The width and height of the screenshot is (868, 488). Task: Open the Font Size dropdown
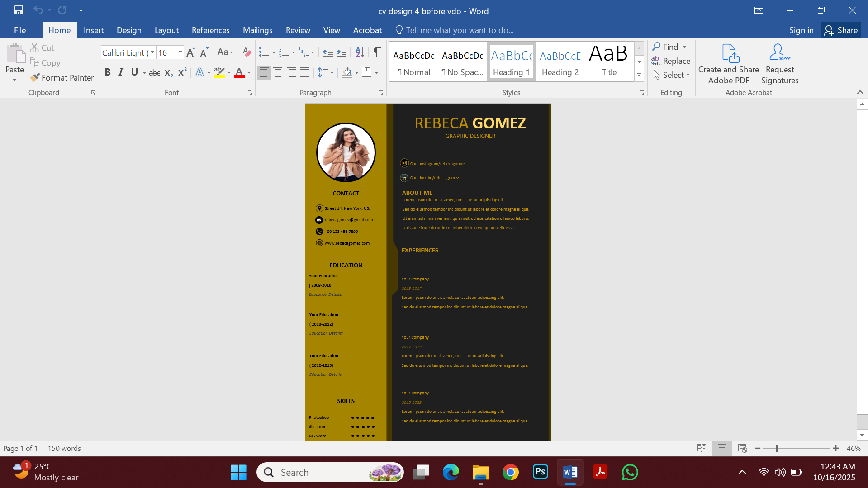pyautogui.click(x=180, y=52)
